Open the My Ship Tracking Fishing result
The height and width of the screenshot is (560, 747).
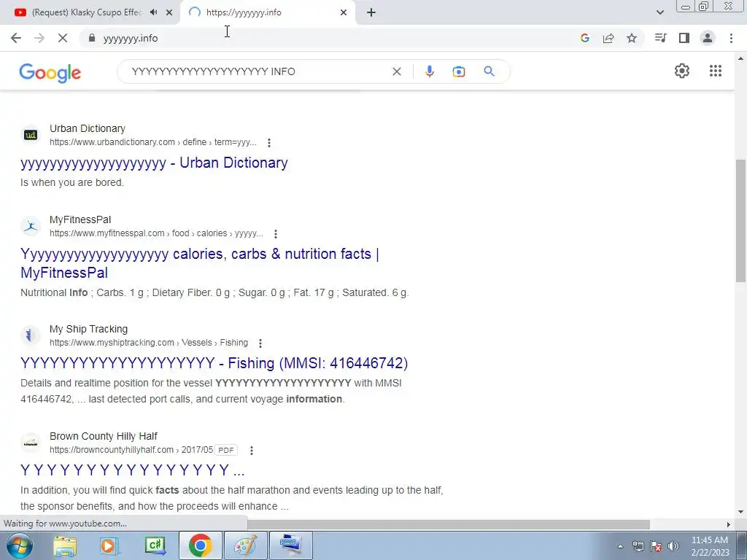click(214, 363)
